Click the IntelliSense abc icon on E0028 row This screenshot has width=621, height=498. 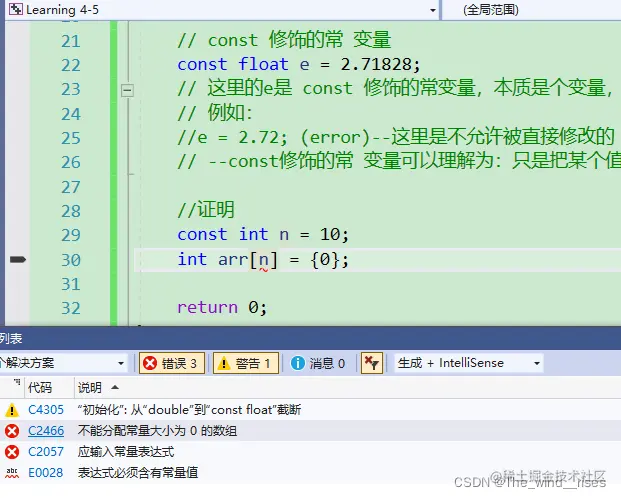12,473
